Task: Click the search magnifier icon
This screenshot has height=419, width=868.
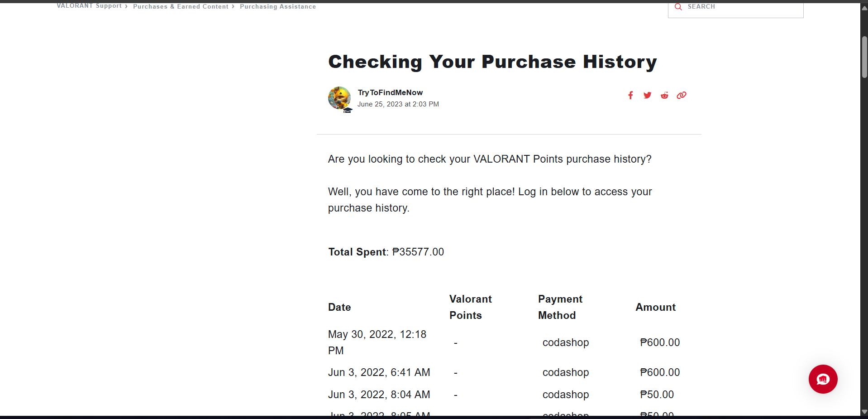Action: click(x=678, y=7)
